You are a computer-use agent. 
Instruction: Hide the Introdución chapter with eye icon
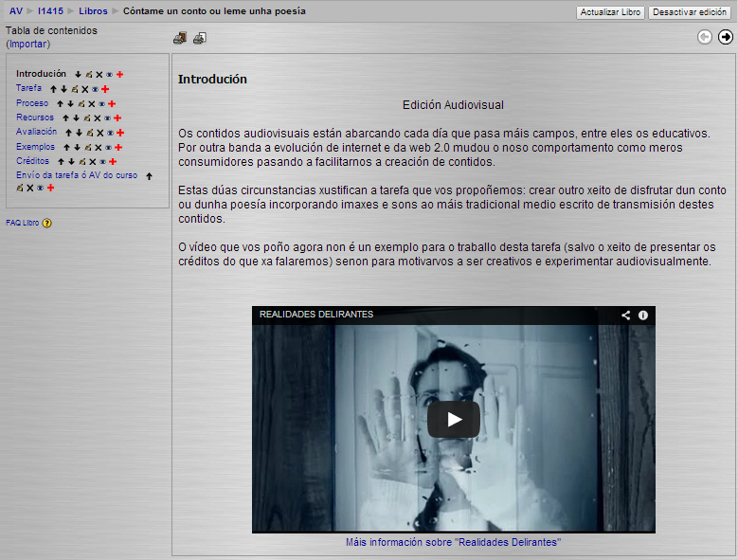pos(109,74)
